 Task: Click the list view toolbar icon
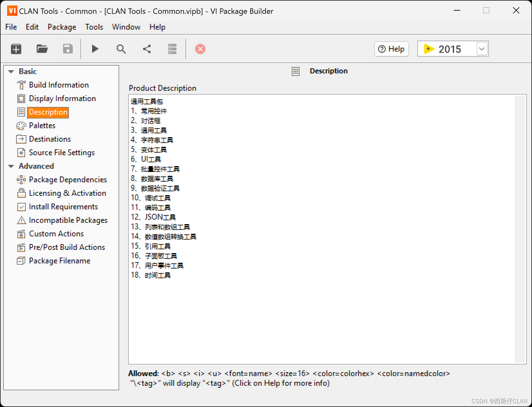click(x=172, y=49)
